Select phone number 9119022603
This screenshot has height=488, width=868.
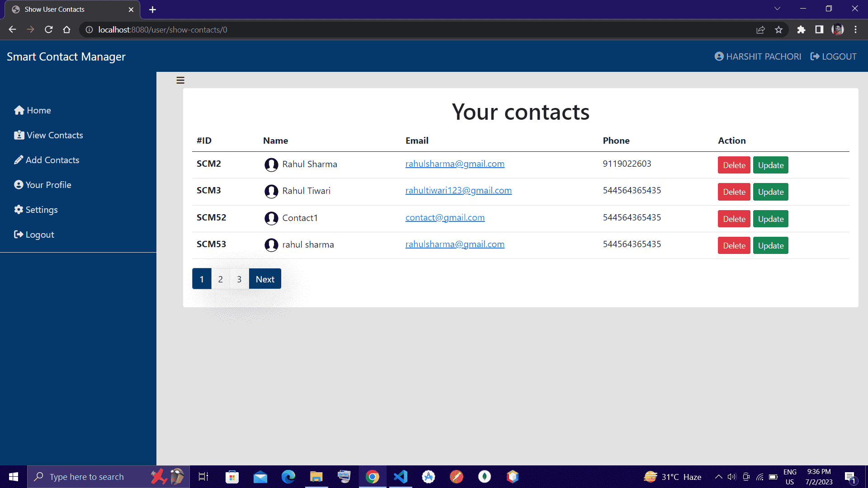tap(627, 164)
